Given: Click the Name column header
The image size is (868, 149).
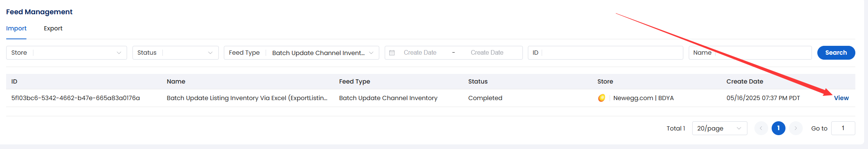Looking at the screenshot, I should point(176,82).
